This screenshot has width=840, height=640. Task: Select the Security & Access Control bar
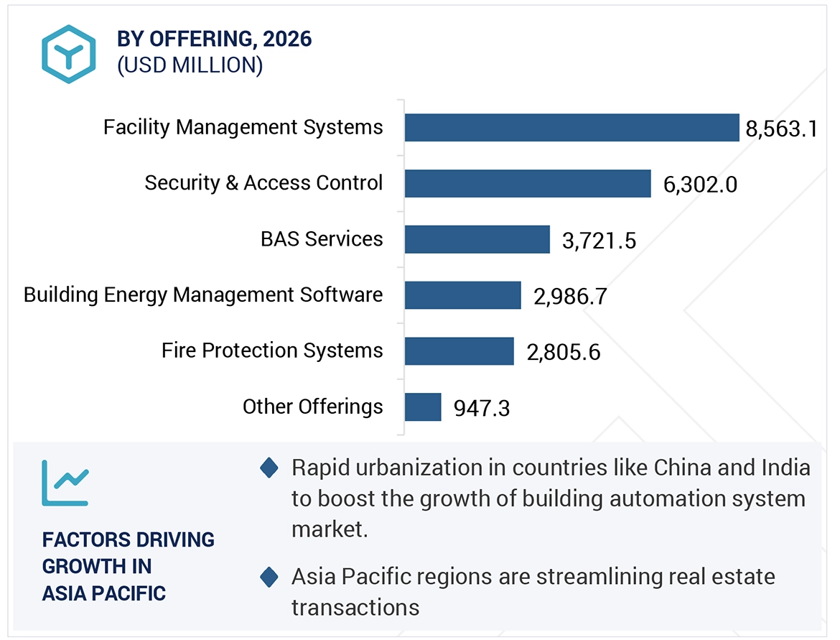pyautogui.click(x=528, y=183)
